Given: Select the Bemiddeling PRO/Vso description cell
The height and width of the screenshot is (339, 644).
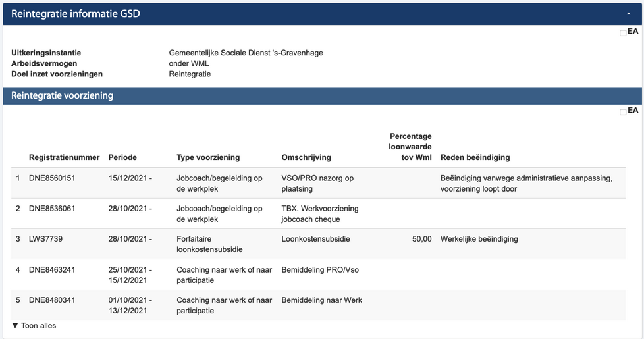Looking at the screenshot, I should [x=320, y=269].
